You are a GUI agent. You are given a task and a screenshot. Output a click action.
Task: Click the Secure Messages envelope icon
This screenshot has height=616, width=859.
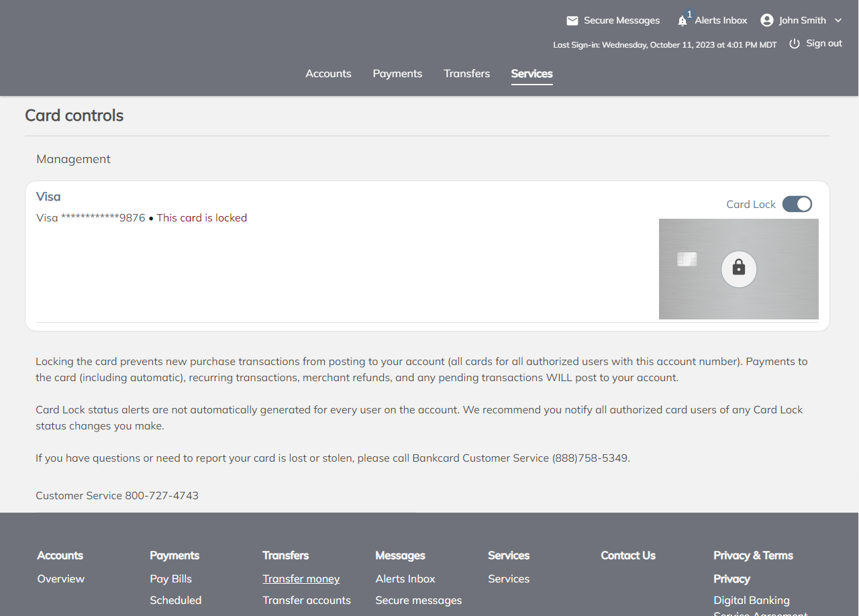(x=572, y=21)
